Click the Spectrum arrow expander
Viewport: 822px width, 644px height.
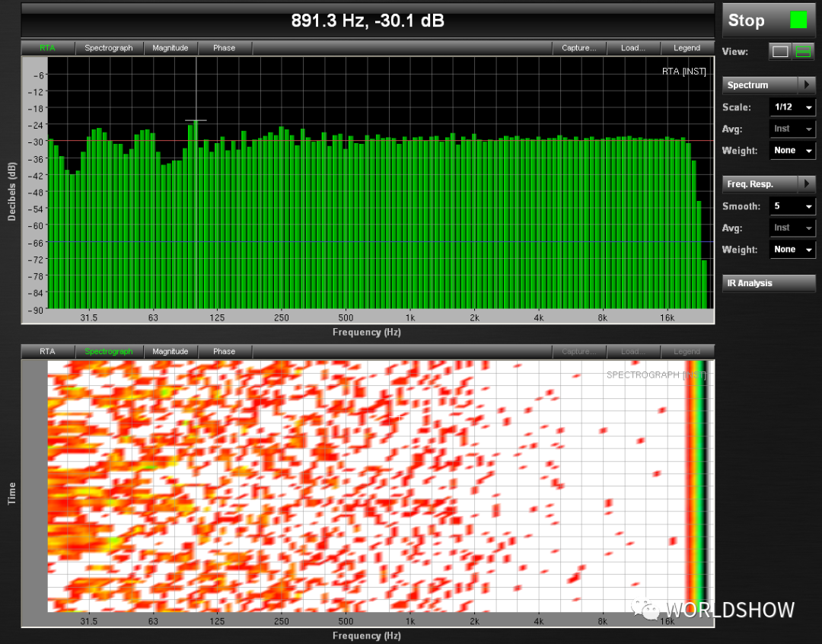coord(807,84)
